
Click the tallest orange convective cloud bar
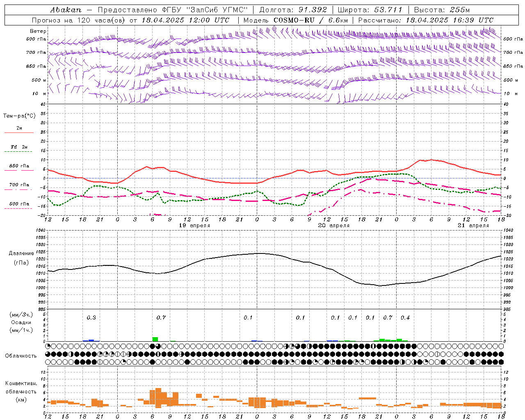(x=158, y=397)
